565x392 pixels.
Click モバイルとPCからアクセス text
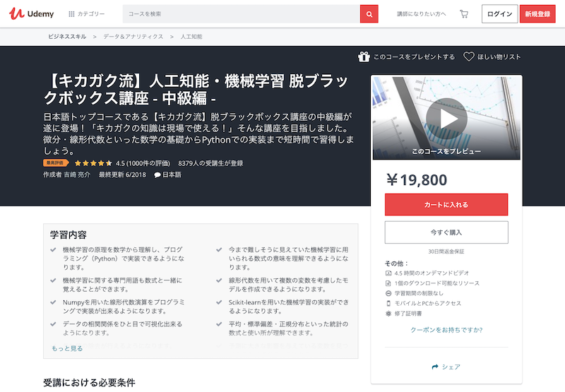click(x=428, y=304)
